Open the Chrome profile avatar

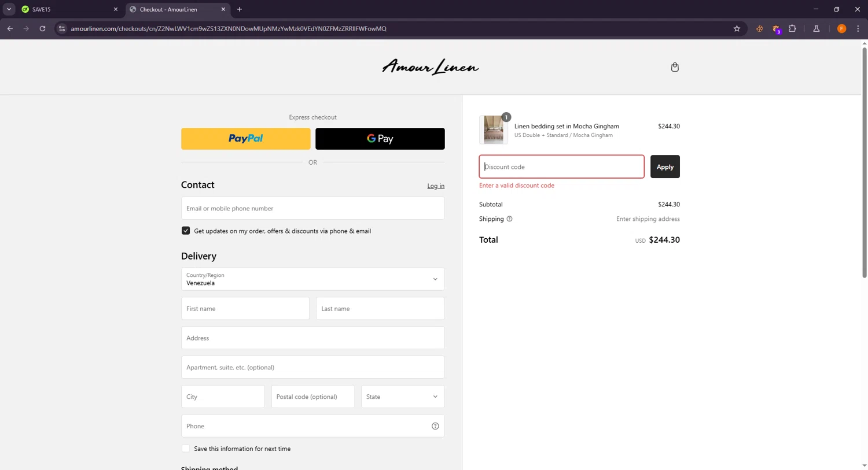(841, 28)
